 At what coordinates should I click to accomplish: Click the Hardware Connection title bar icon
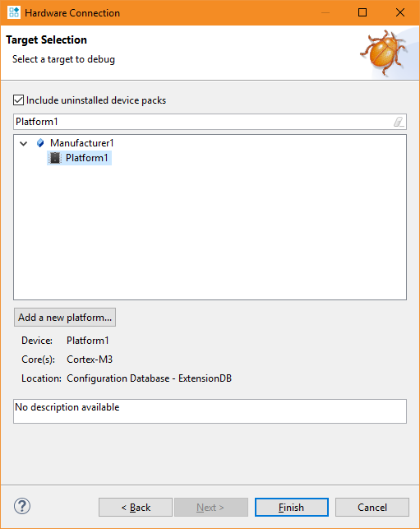click(x=14, y=12)
